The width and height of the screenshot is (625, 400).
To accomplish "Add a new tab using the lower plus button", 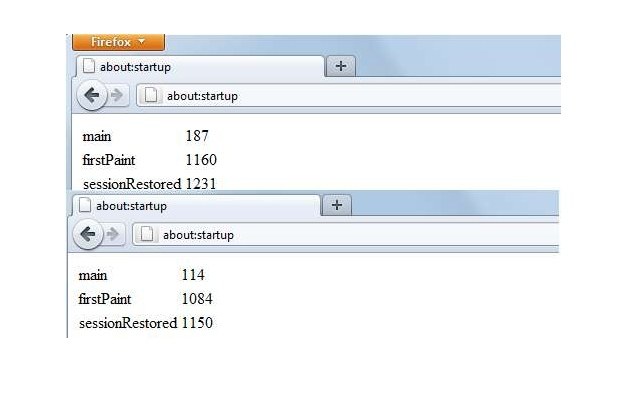I will pyautogui.click(x=337, y=205).
